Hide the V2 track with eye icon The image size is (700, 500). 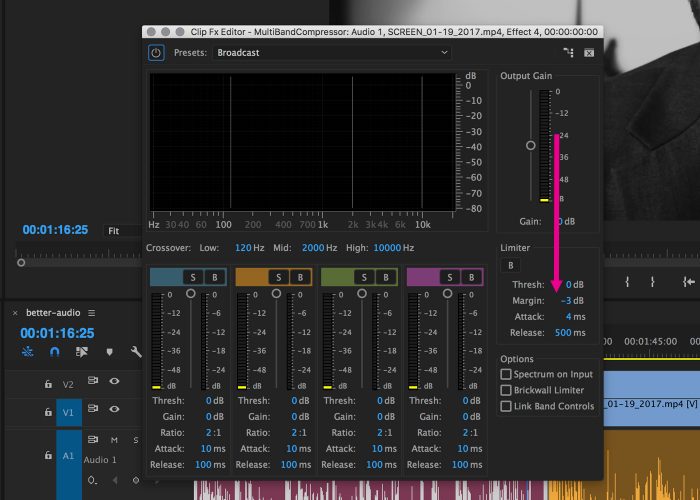click(114, 381)
